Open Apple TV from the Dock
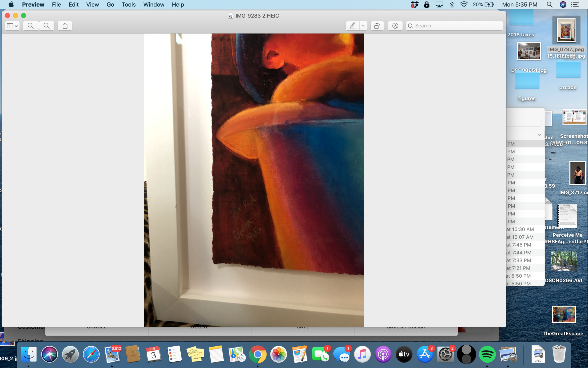Viewport: 588px width, 368px height. (x=404, y=354)
